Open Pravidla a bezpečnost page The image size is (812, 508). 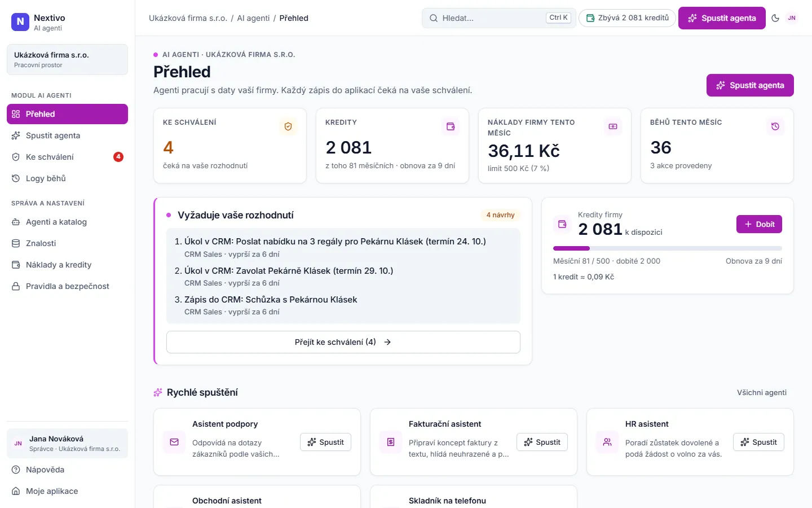(x=67, y=286)
